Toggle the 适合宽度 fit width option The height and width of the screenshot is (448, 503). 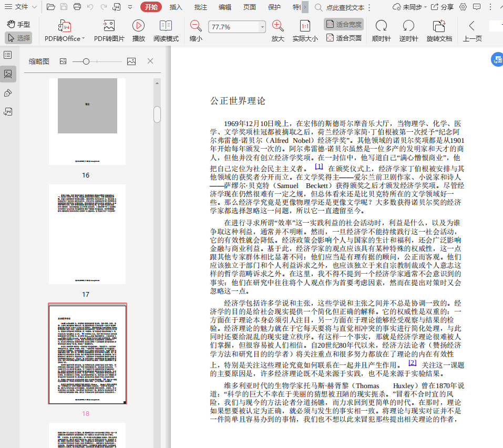344,24
